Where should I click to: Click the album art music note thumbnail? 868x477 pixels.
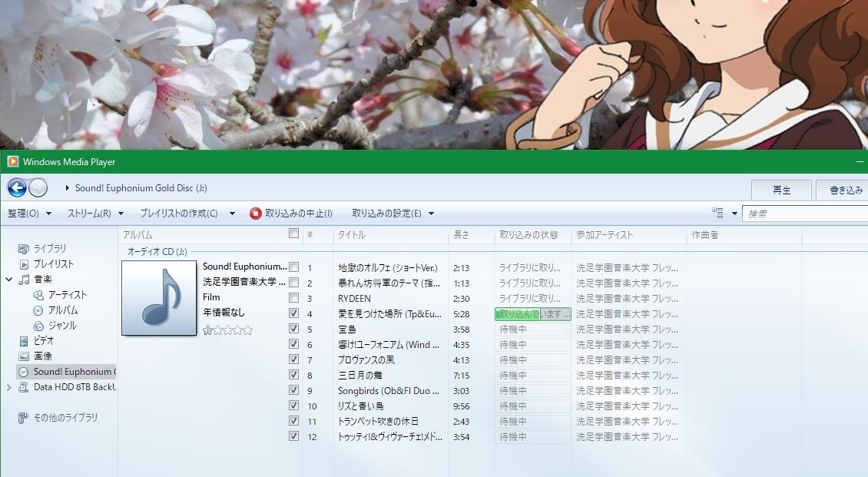tap(159, 298)
